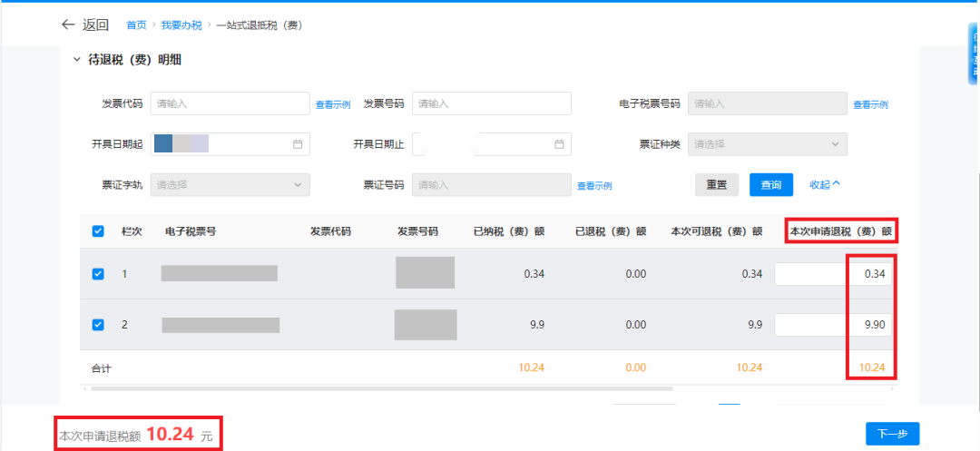Click the 开具日期起 date field
This screenshot has width=980, height=451.
tap(230, 144)
